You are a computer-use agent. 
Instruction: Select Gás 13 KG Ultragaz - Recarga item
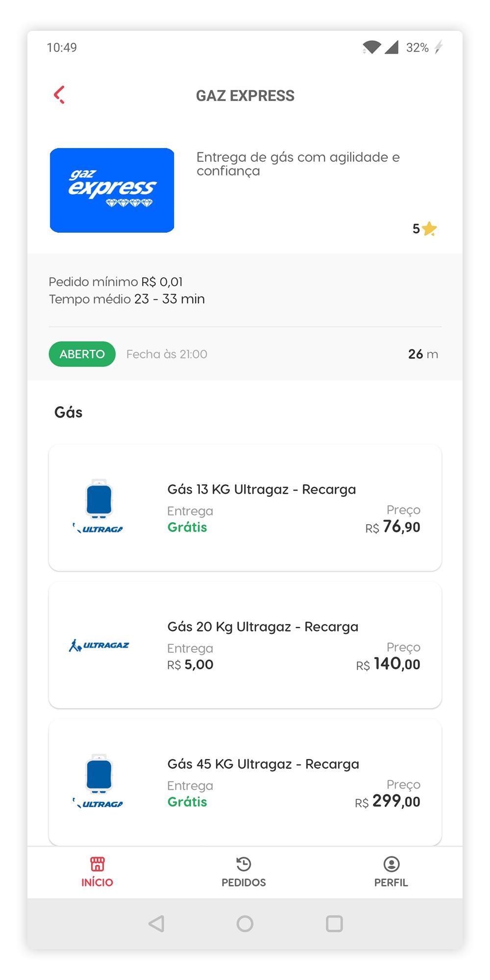tap(245, 508)
